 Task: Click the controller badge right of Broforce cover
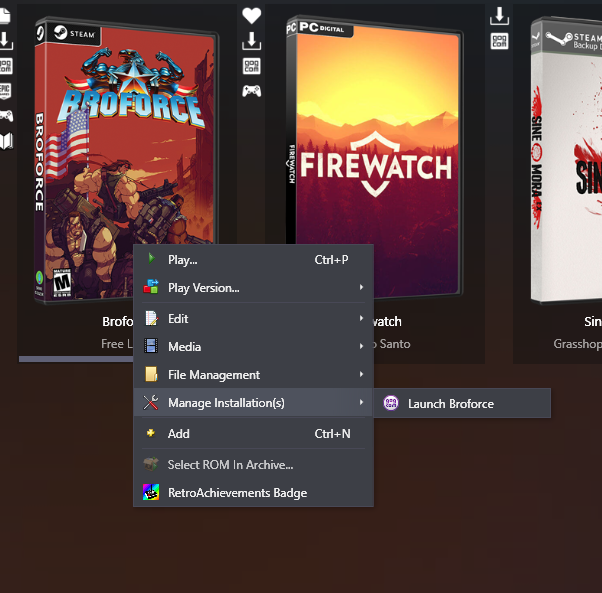[251, 91]
